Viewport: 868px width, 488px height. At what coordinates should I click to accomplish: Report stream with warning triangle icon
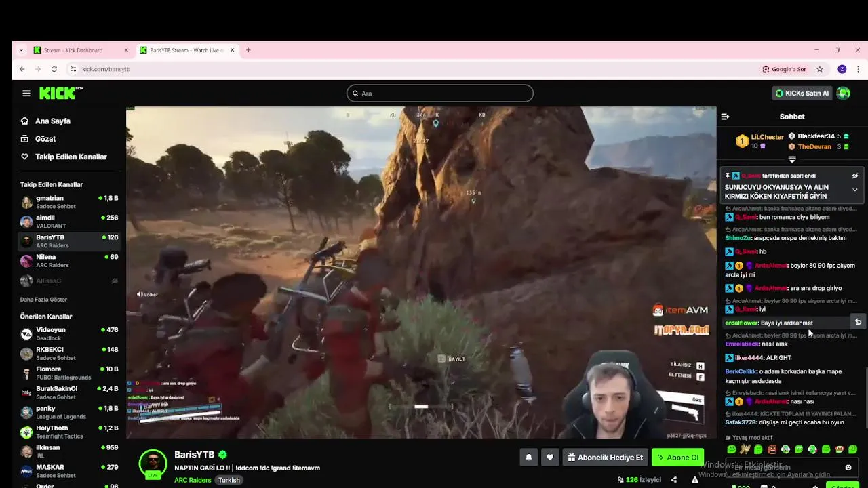point(694,480)
